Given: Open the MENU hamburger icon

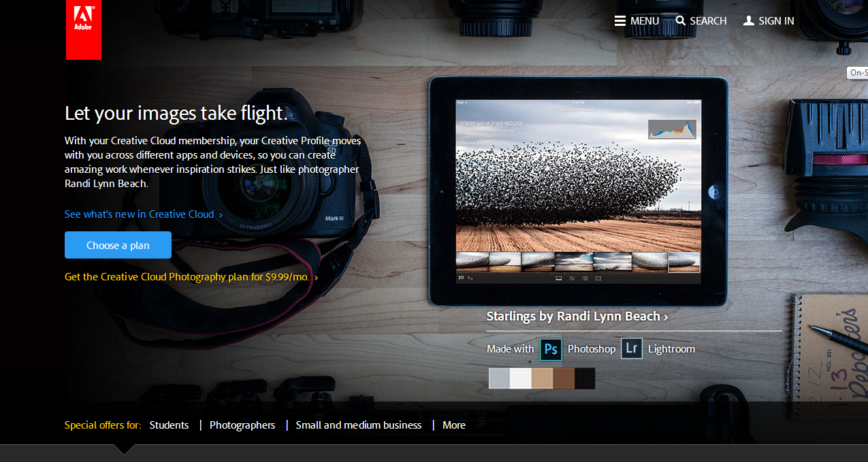Looking at the screenshot, I should pos(620,21).
